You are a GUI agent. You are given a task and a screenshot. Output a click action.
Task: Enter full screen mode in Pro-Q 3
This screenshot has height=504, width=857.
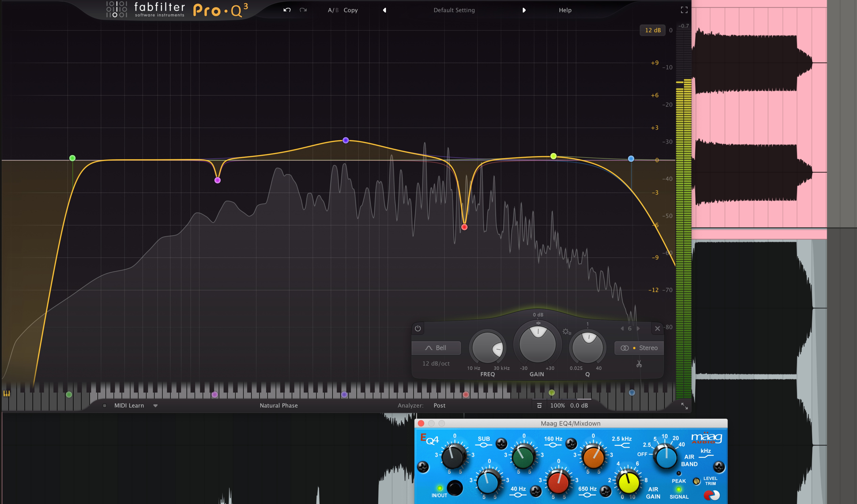pyautogui.click(x=684, y=10)
